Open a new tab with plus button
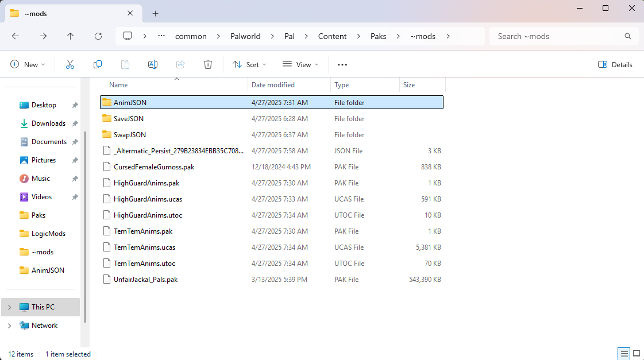The height and width of the screenshot is (360, 644). tap(155, 14)
